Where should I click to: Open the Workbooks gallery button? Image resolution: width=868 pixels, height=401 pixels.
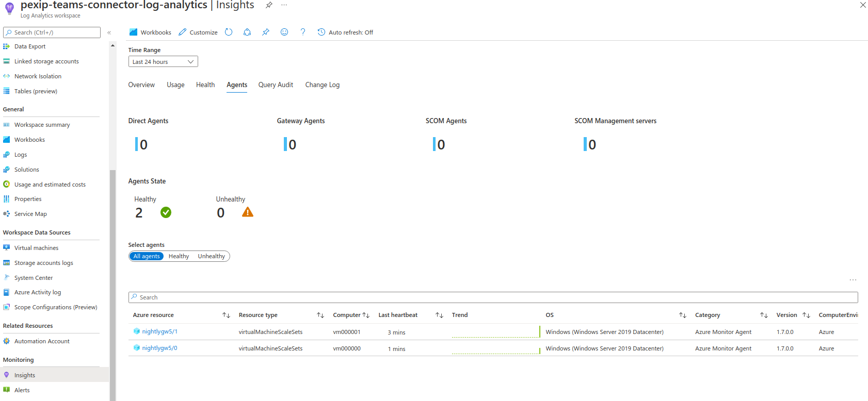point(150,32)
